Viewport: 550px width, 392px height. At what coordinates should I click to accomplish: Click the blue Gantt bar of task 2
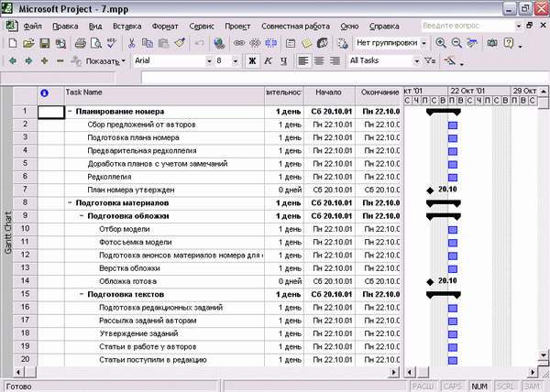tap(453, 125)
